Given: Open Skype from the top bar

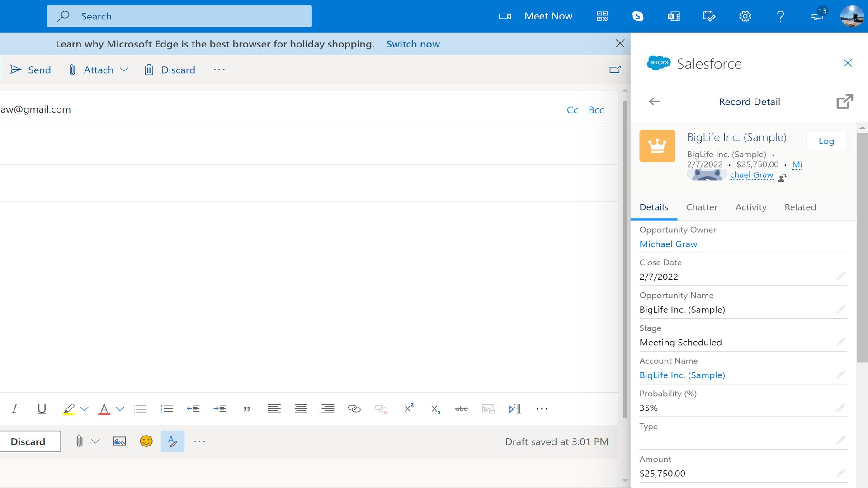Looking at the screenshot, I should 637,16.
